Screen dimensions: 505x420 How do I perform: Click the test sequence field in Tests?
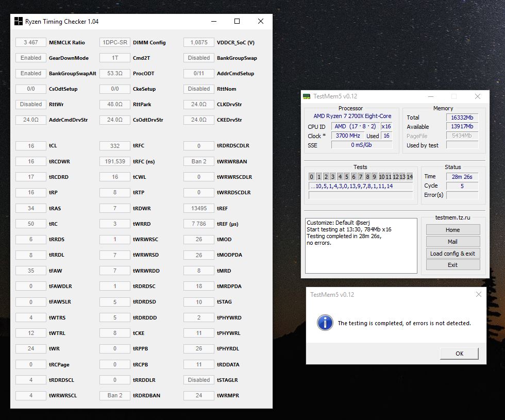click(x=361, y=186)
